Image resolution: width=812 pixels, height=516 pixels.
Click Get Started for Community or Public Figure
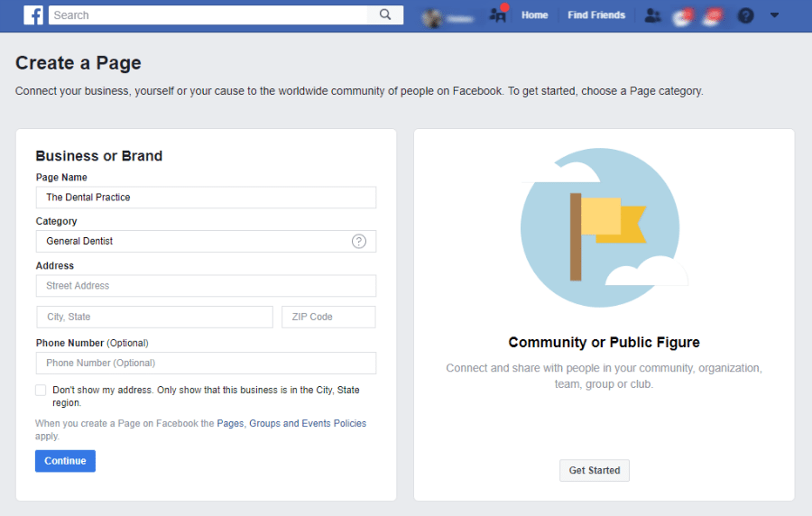tap(595, 471)
